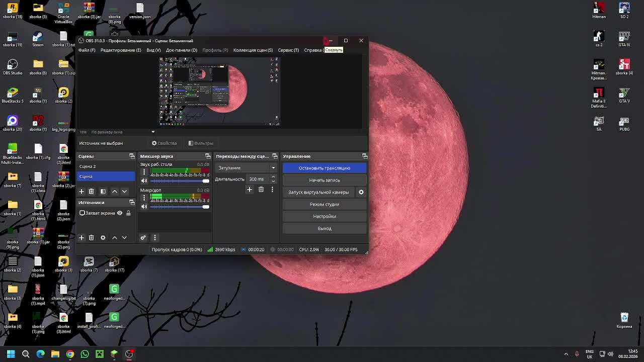Open Настройки button in controls

click(x=325, y=216)
